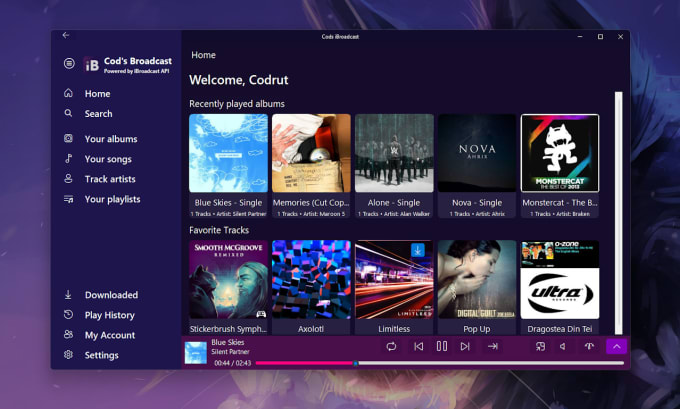Click the Nova - Single album title

pos(477,203)
